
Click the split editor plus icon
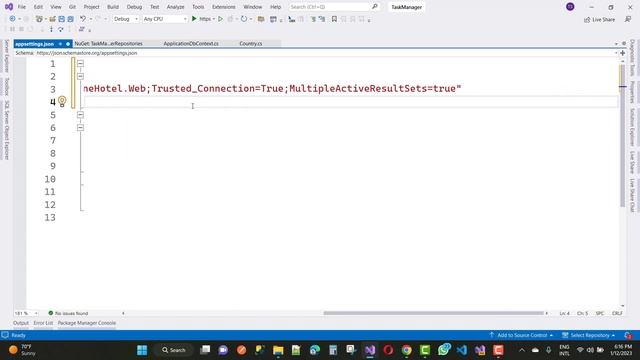622,53
